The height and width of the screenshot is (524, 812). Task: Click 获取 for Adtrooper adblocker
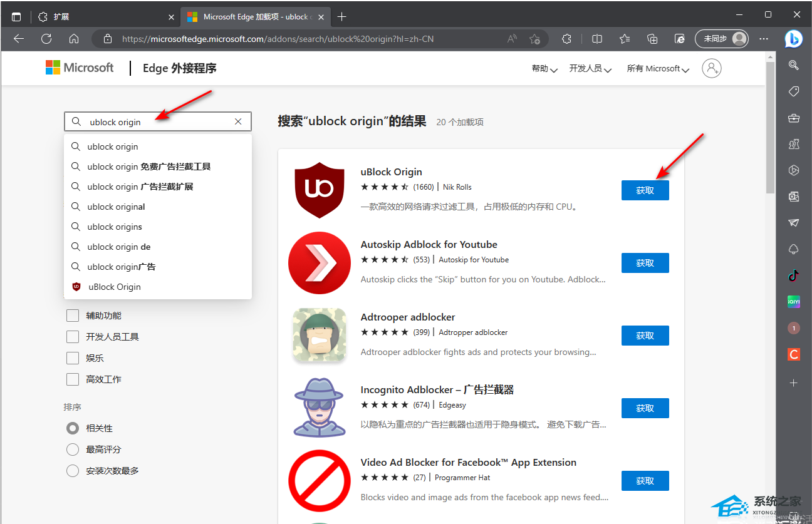(x=645, y=336)
